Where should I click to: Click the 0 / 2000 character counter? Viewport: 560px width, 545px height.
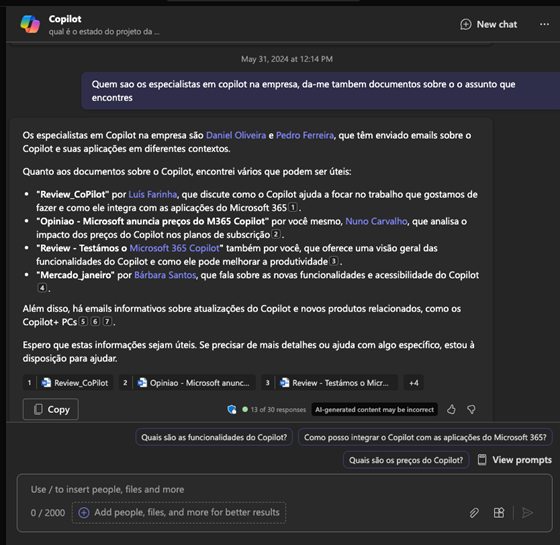pyautogui.click(x=48, y=513)
